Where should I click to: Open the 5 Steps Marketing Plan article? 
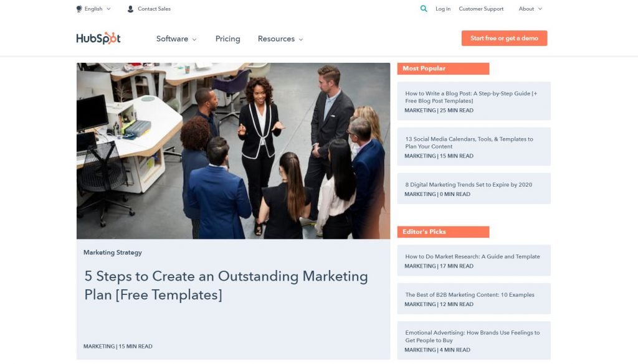[x=226, y=285]
